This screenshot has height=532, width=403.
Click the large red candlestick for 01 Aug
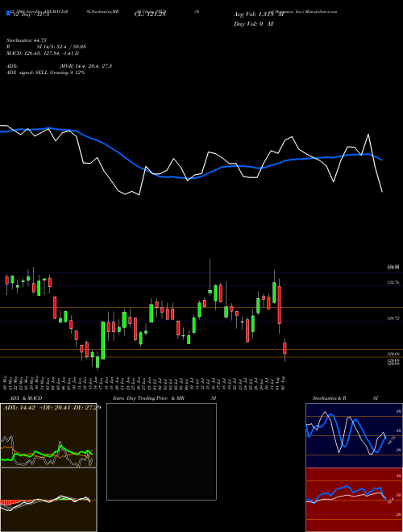[x=280, y=305]
